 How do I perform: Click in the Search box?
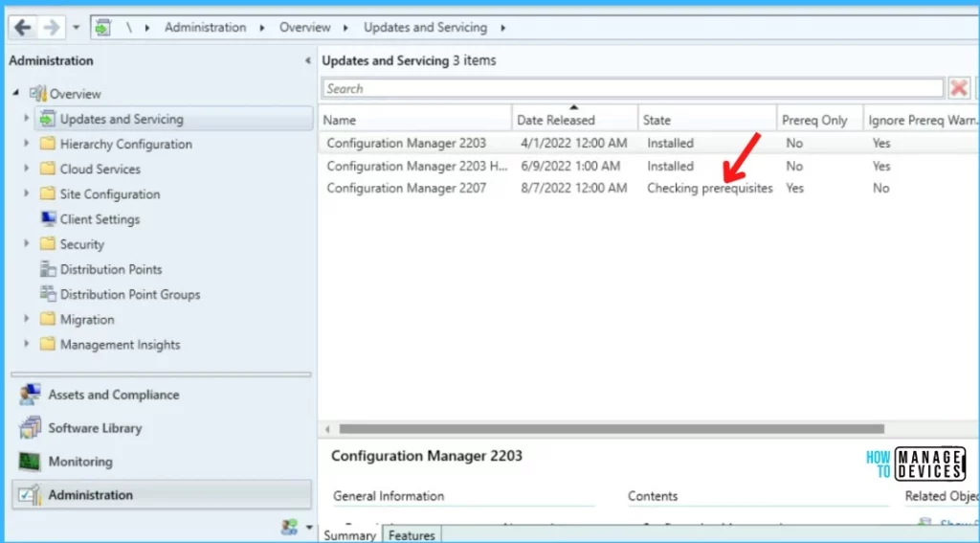point(634,88)
